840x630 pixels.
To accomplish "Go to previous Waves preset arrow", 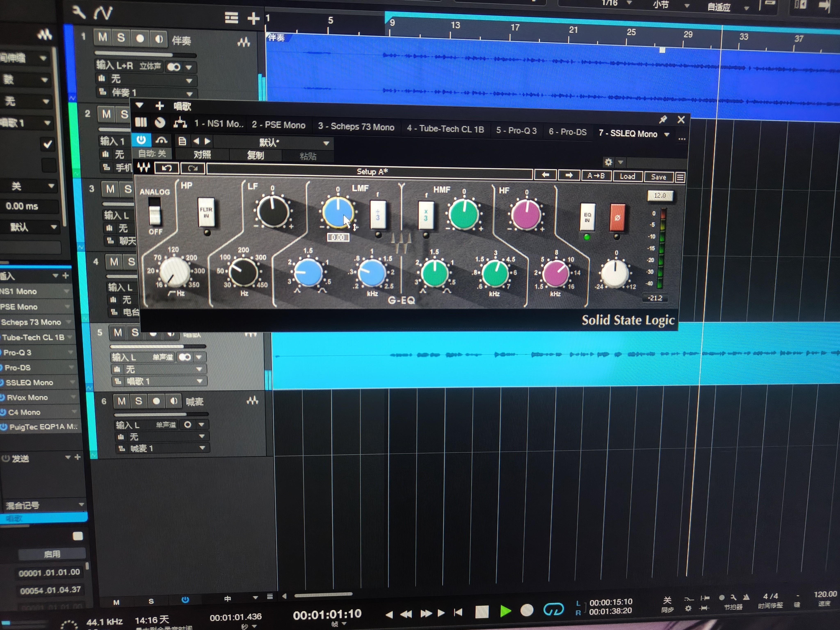I will coord(545,175).
